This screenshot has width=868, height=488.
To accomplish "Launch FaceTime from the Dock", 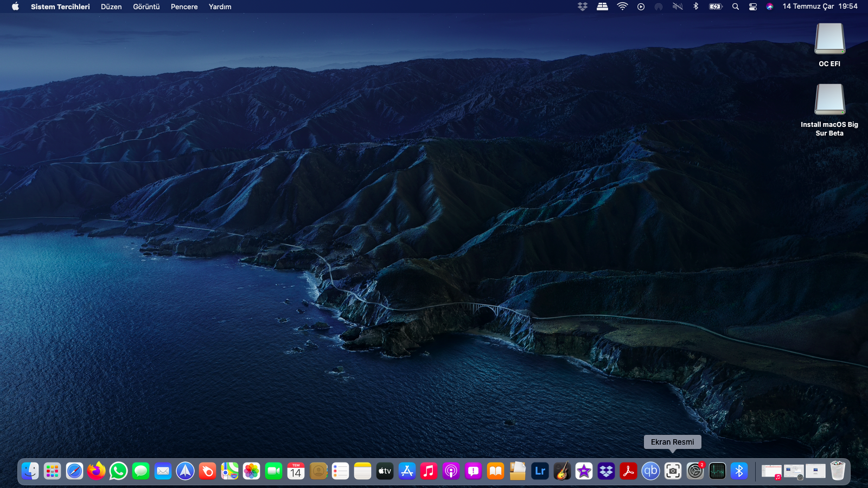I will 274,471.
